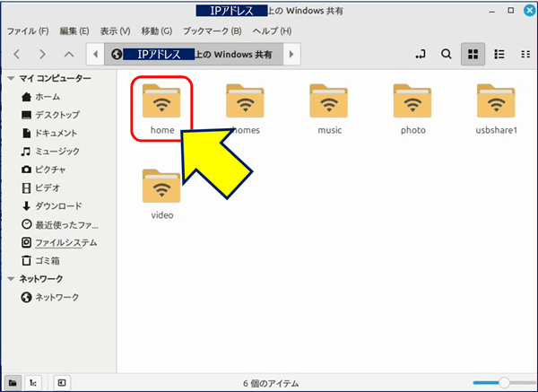Click the Windows 共有 path bar button

[194, 54]
